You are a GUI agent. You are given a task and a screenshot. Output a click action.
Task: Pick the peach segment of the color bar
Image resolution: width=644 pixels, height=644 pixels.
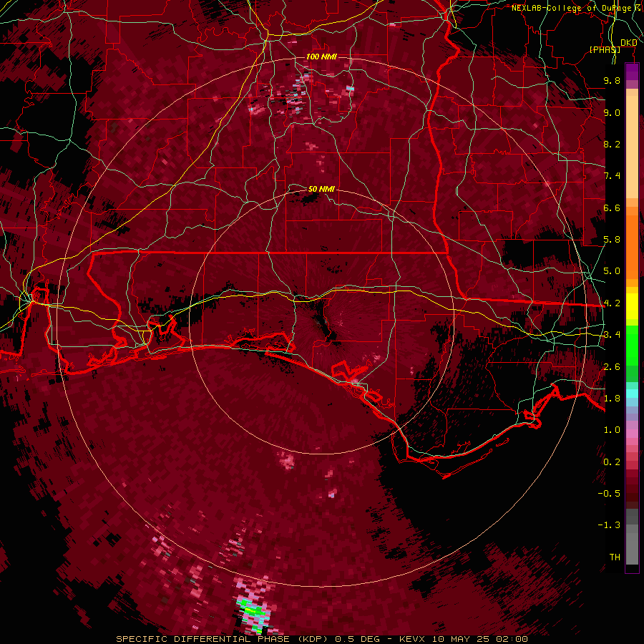632,148
